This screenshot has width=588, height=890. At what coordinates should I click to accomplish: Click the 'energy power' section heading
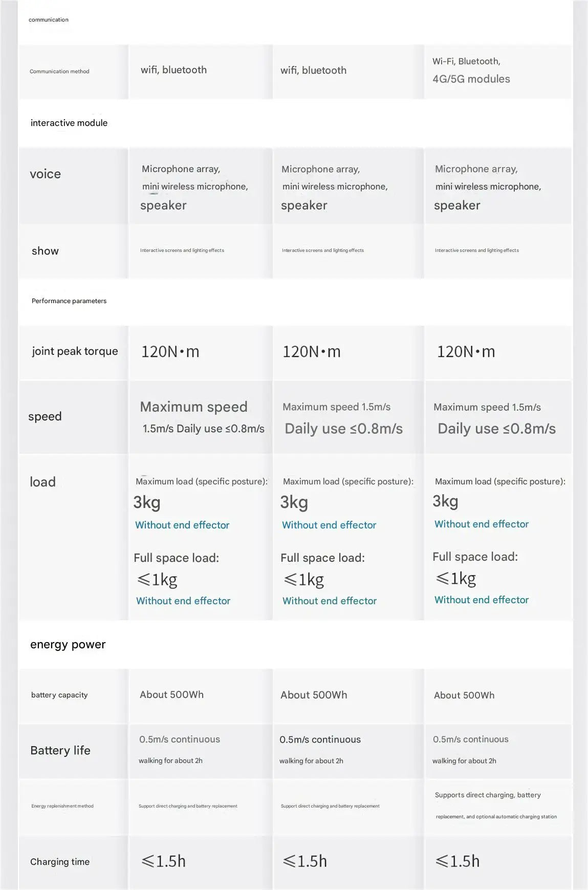click(68, 644)
